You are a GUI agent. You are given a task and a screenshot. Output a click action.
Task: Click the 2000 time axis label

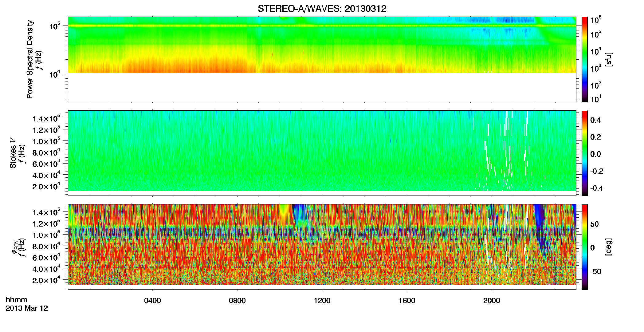(x=492, y=301)
